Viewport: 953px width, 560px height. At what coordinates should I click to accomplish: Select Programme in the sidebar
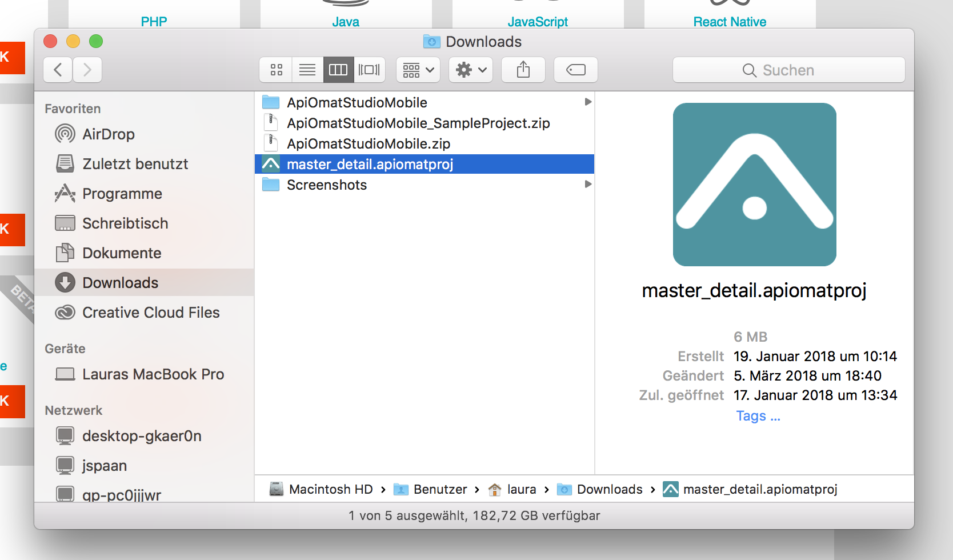122,194
